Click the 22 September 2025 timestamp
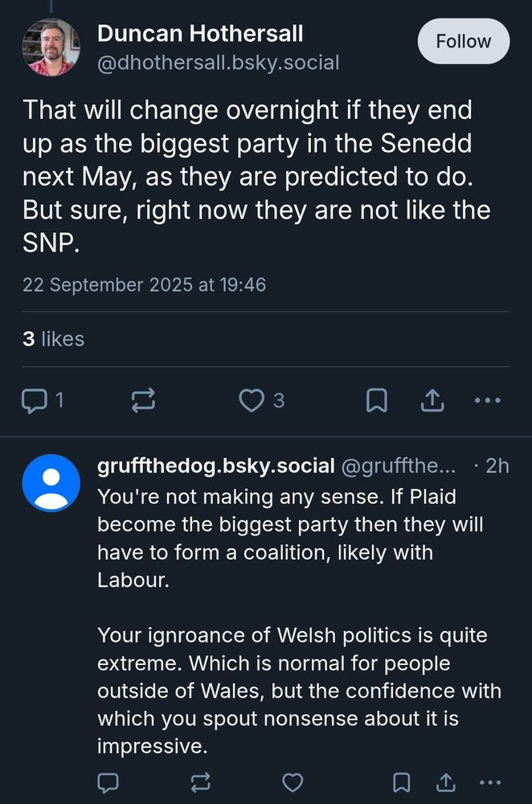Screen dimensions: 532x804 [x=144, y=285]
